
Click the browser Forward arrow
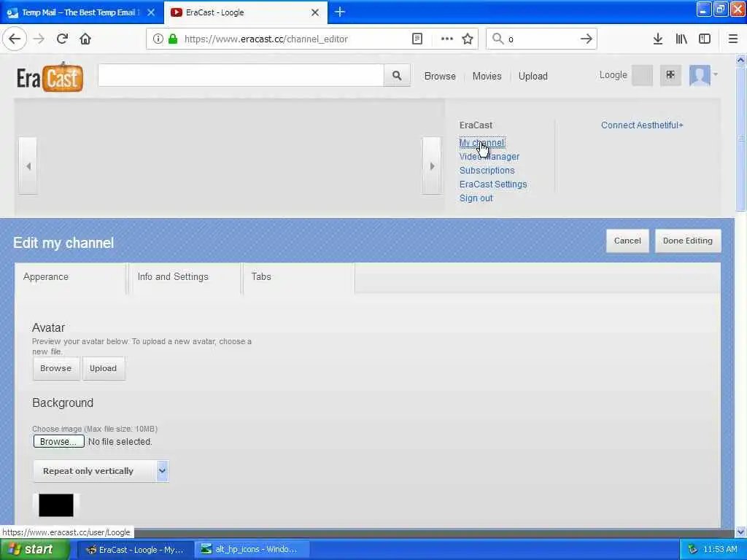click(39, 39)
